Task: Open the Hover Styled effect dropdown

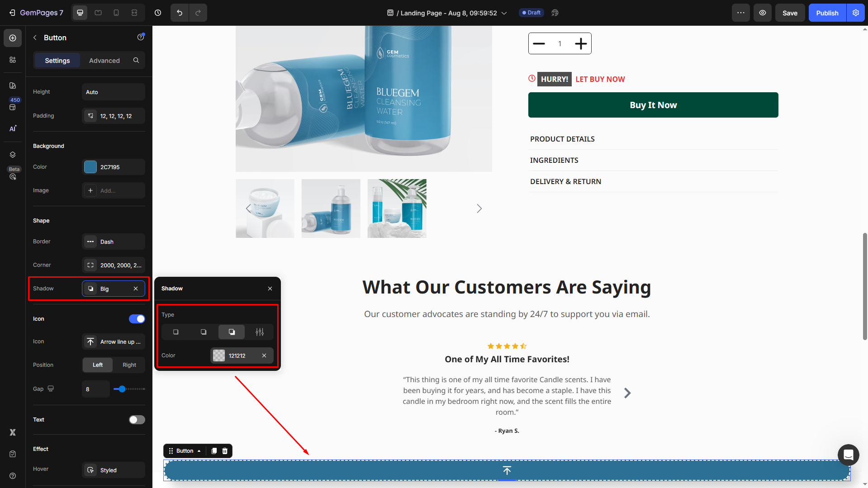Action: pos(114,470)
